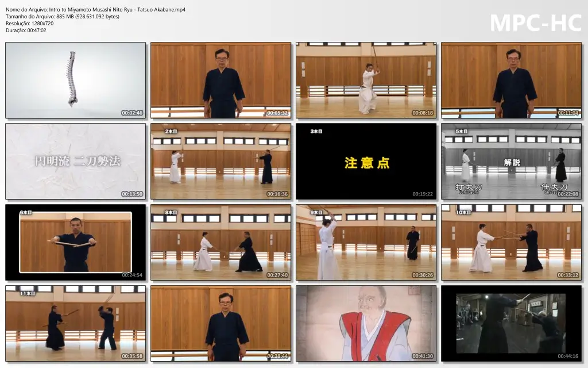
Task: Click the 'Resolução: 1280x720' text
Action: tap(30, 23)
